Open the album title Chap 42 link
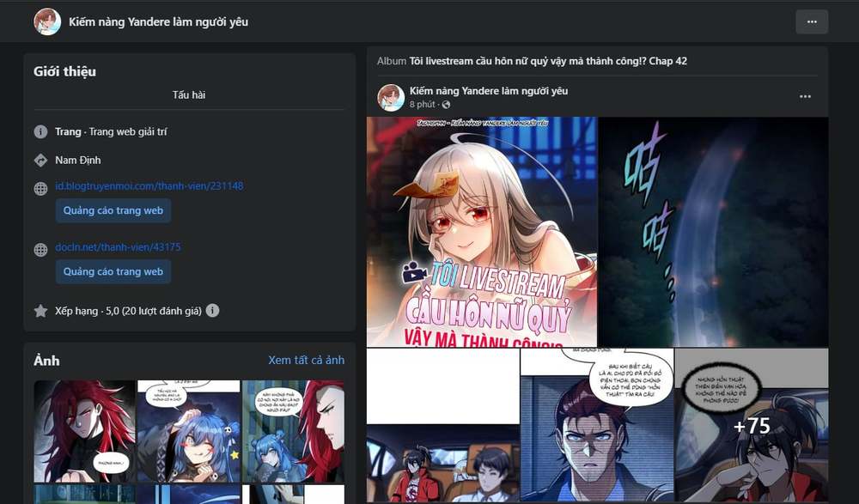This screenshot has width=859, height=504. tap(548, 61)
